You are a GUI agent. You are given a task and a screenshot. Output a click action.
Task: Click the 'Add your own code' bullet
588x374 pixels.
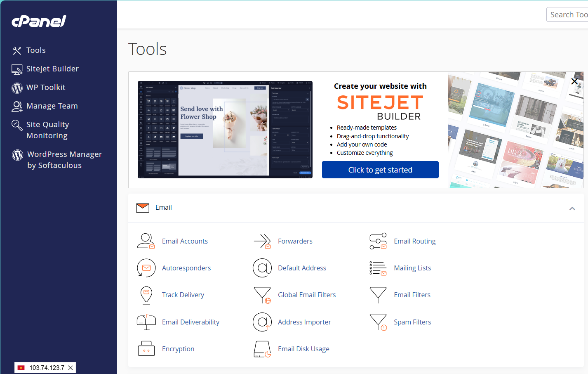pyautogui.click(x=362, y=144)
